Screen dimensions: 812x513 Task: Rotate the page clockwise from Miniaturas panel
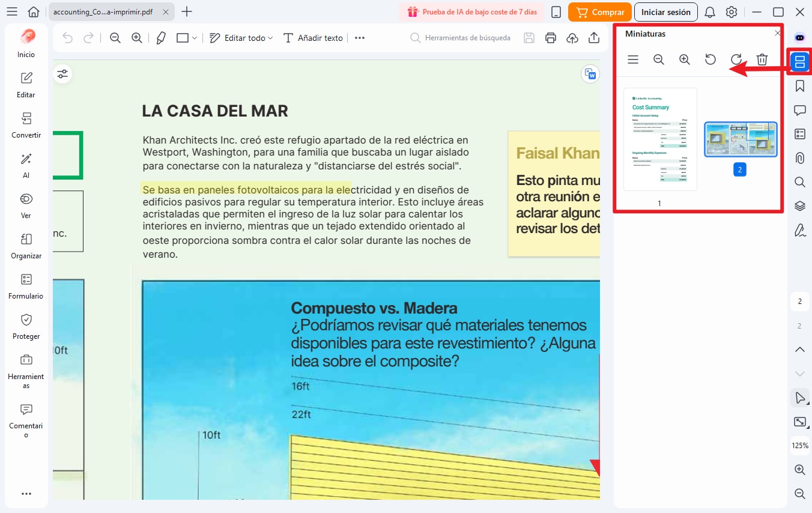click(x=736, y=59)
